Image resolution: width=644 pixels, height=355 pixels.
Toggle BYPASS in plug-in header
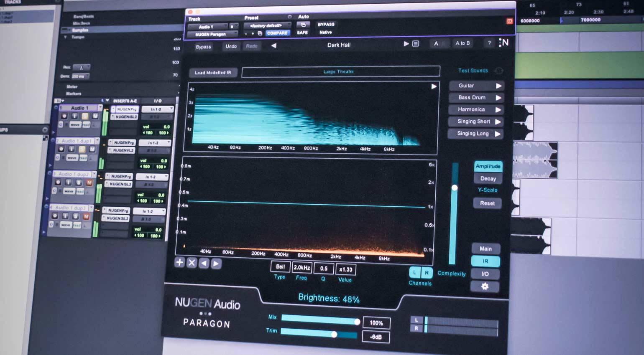coord(326,25)
